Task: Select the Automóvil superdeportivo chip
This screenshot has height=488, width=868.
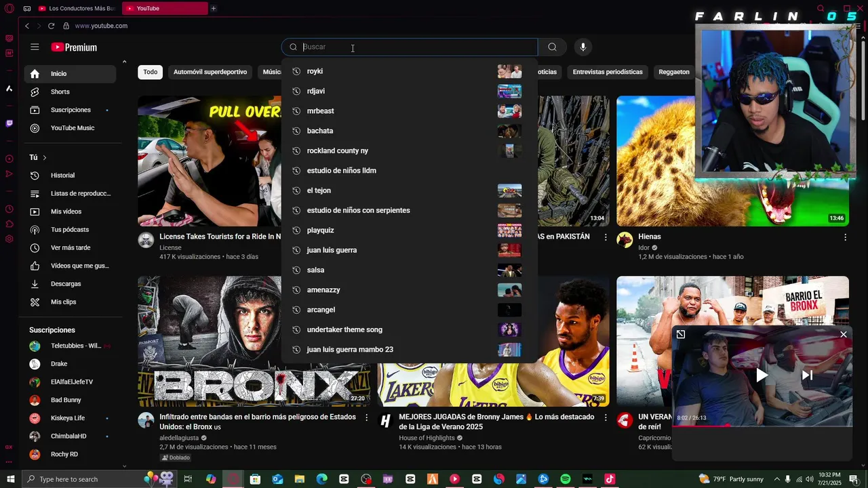Action: tap(210, 72)
